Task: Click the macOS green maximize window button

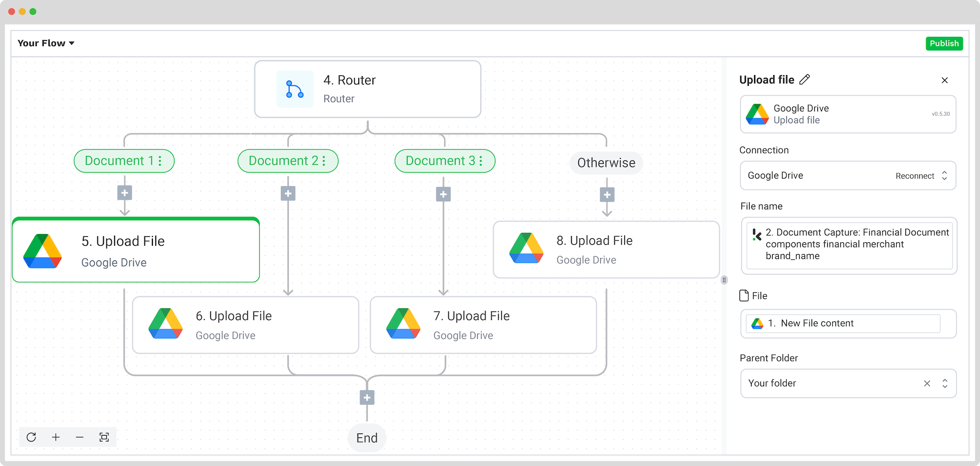Action: [33, 11]
